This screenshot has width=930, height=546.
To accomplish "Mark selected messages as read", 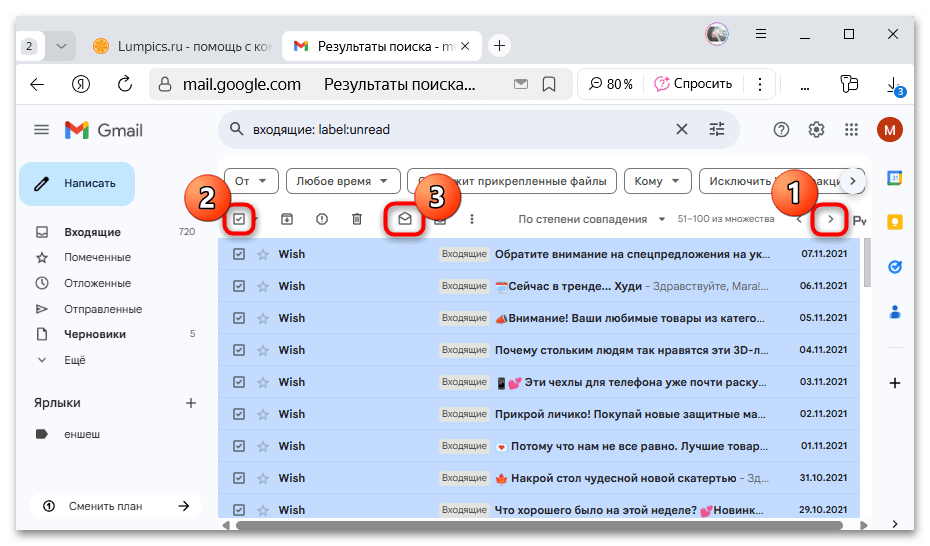I will coord(405,219).
